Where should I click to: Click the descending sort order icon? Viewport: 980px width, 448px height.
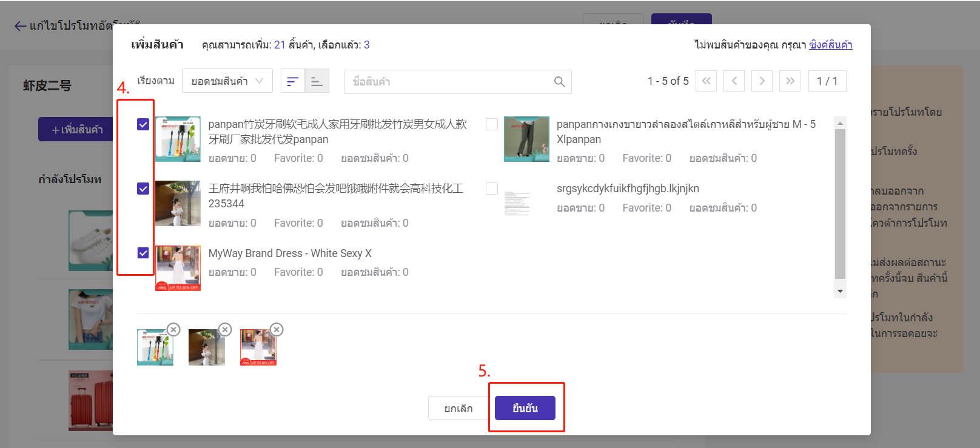pyautogui.click(x=292, y=81)
